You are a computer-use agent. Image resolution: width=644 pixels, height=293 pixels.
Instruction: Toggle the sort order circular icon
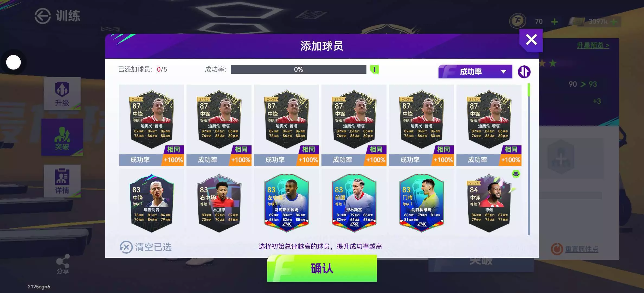(524, 72)
